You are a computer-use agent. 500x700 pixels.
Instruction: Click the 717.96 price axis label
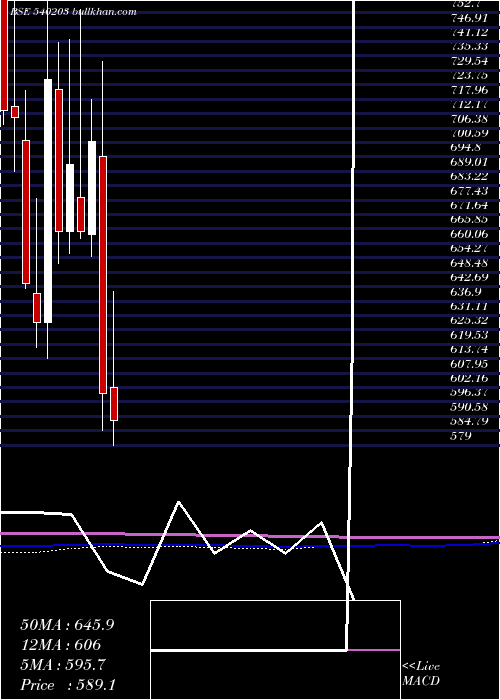(470, 90)
